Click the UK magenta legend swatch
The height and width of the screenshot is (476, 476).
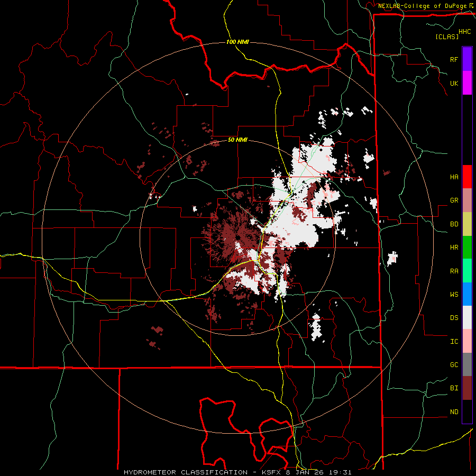coord(467,83)
